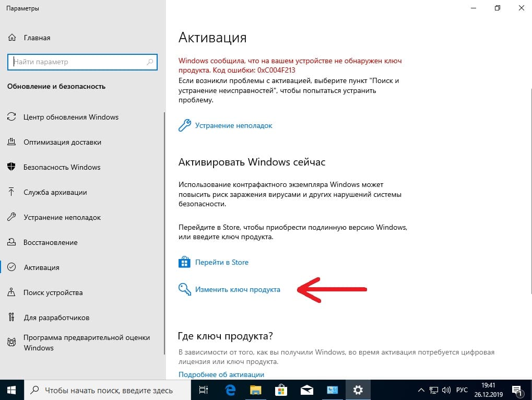Open Task View on the taskbar
The image size is (532, 400).
pos(203,390)
